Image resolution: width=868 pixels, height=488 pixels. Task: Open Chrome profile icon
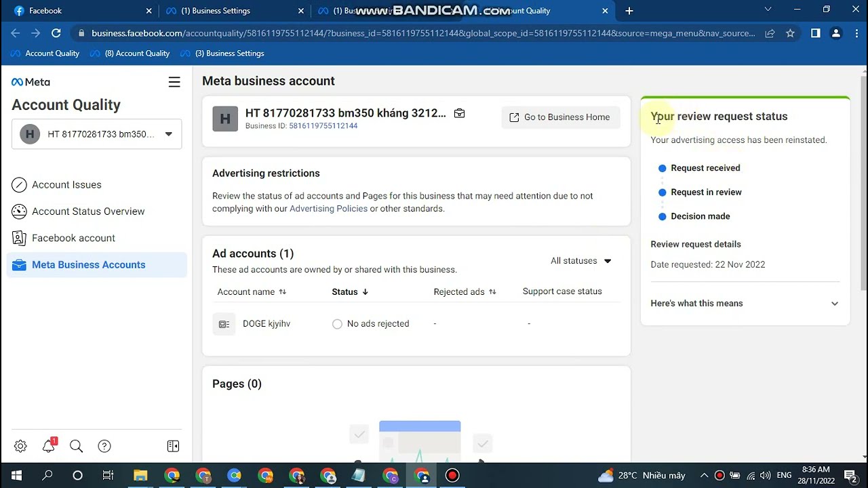point(836,33)
